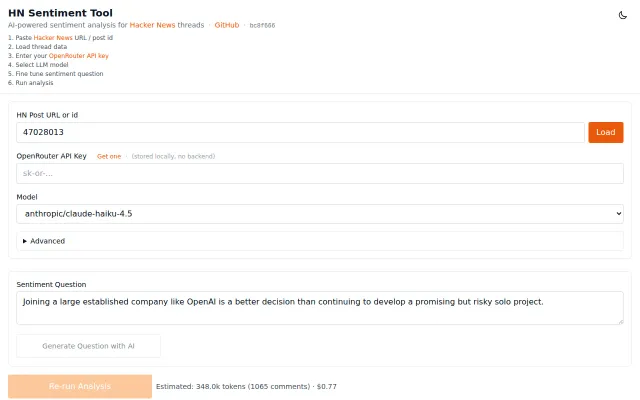
Task: Click the 'Run analysis' step 6 text
Action: (34, 83)
